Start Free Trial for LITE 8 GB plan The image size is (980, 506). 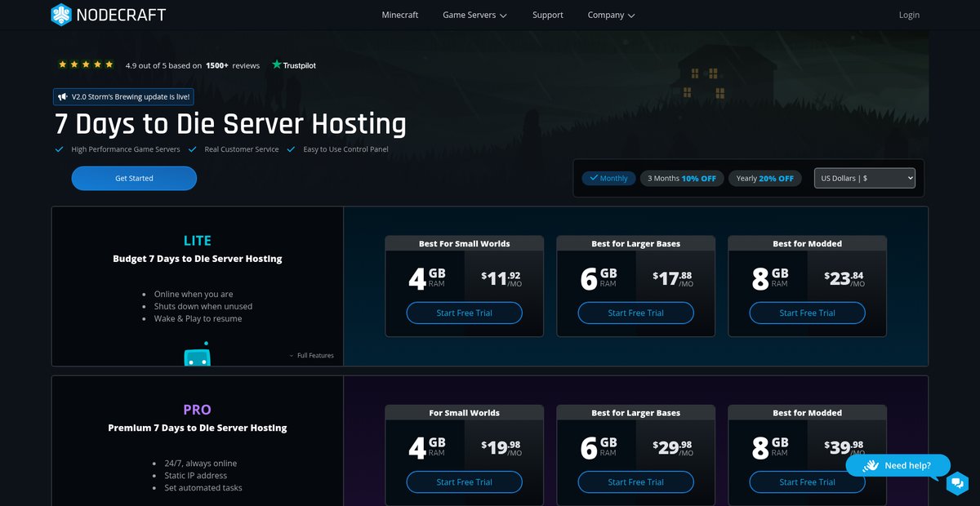[808, 313]
